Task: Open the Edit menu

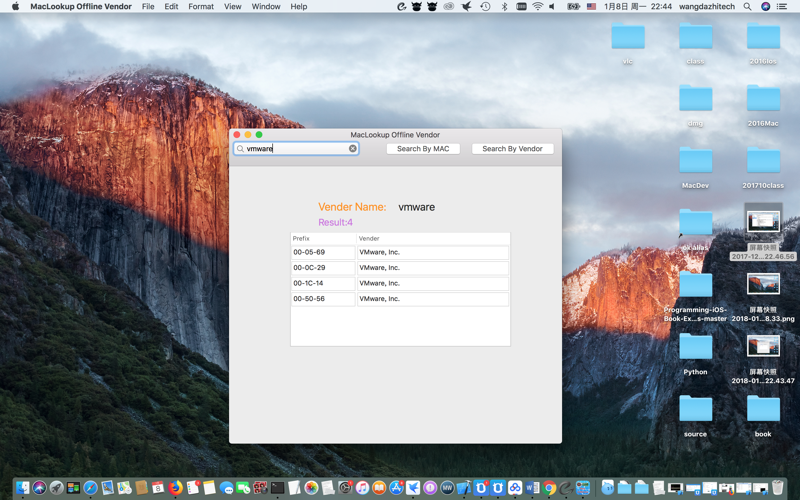Action: 171,7
